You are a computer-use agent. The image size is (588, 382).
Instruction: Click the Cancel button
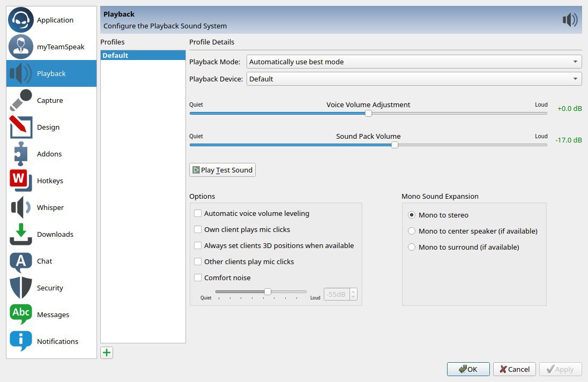pos(514,369)
